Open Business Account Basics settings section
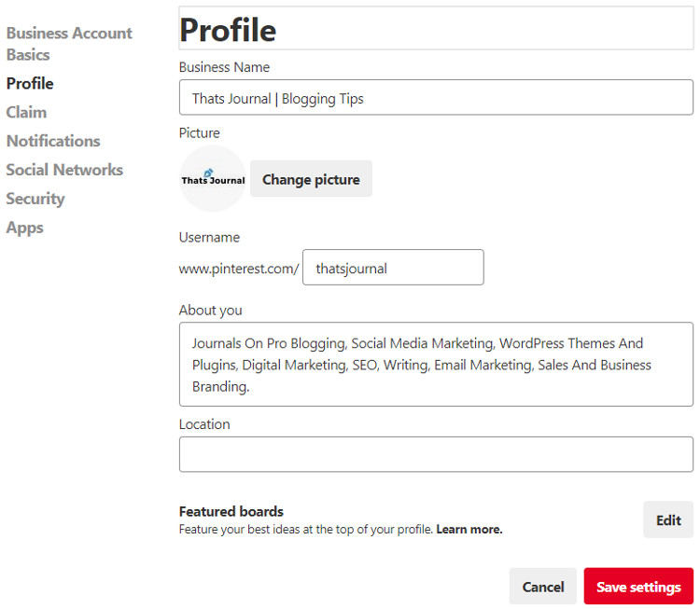700x609 pixels. click(x=69, y=44)
